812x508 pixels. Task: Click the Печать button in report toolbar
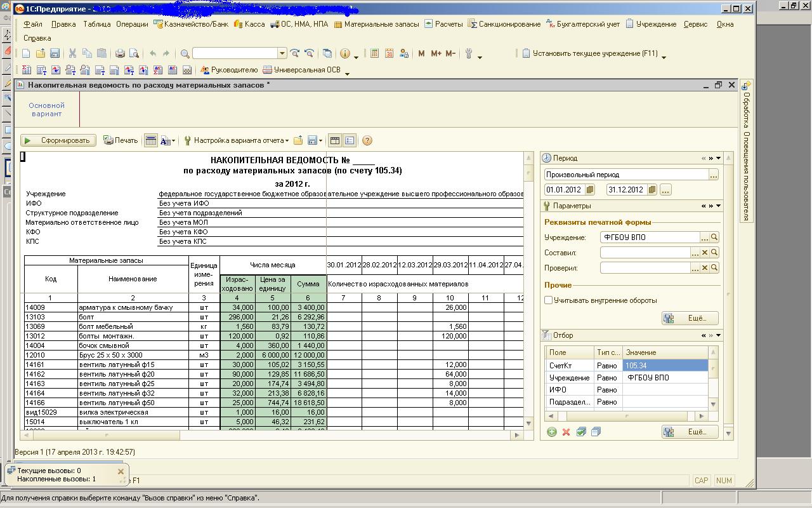[x=121, y=140]
